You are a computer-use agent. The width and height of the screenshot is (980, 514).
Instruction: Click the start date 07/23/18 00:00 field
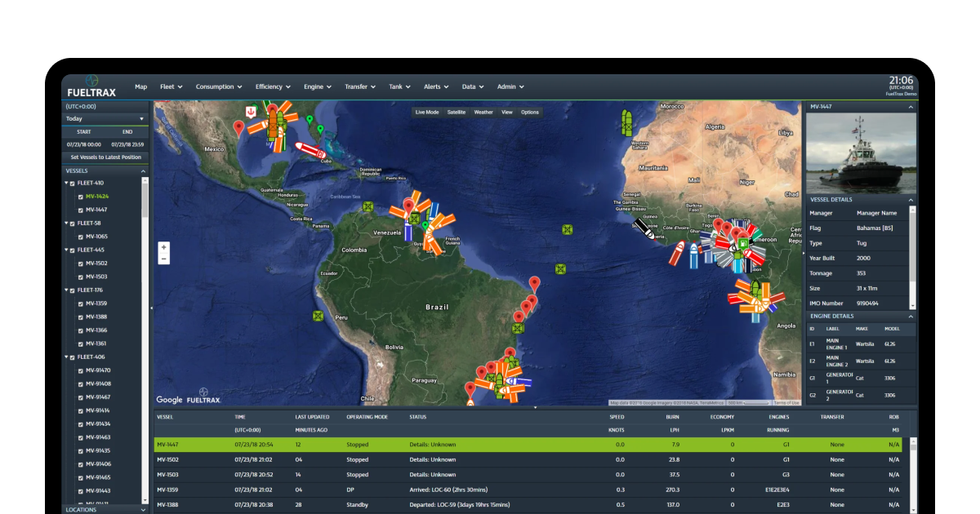coord(84,144)
